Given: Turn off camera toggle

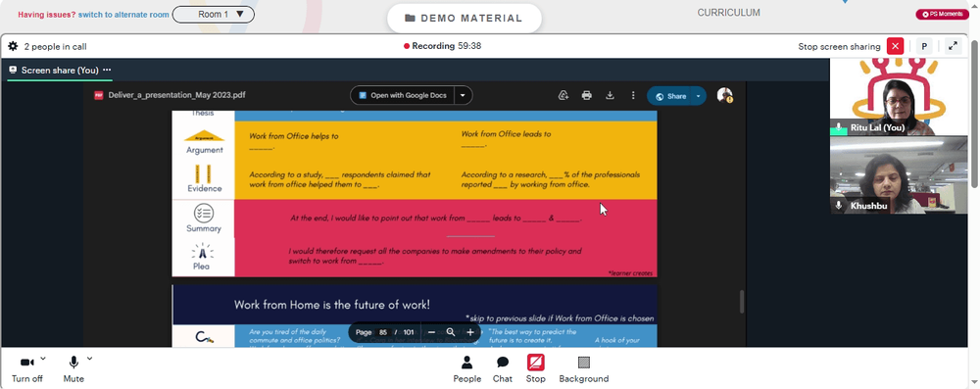Looking at the screenshot, I should click(x=26, y=369).
